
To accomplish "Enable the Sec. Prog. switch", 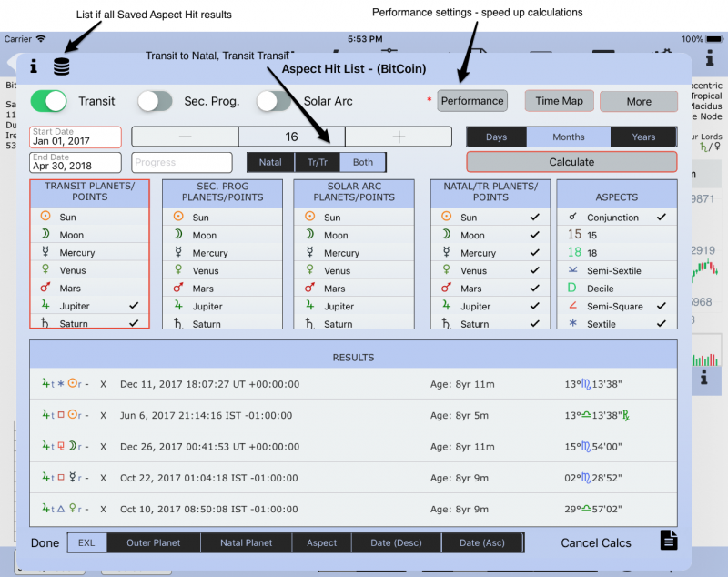I will (x=155, y=101).
